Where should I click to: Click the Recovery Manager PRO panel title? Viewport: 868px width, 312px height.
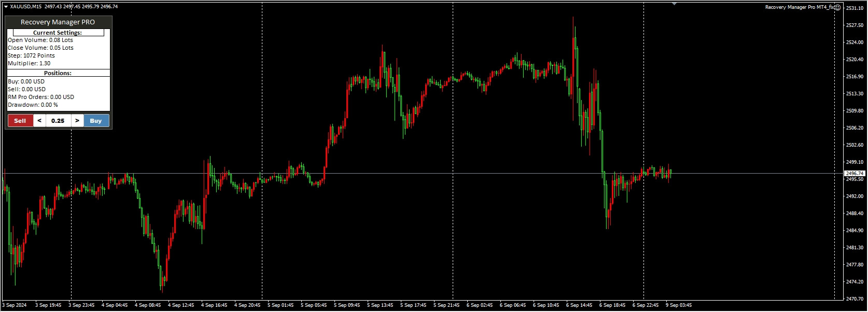pyautogui.click(x=58, y=22)
